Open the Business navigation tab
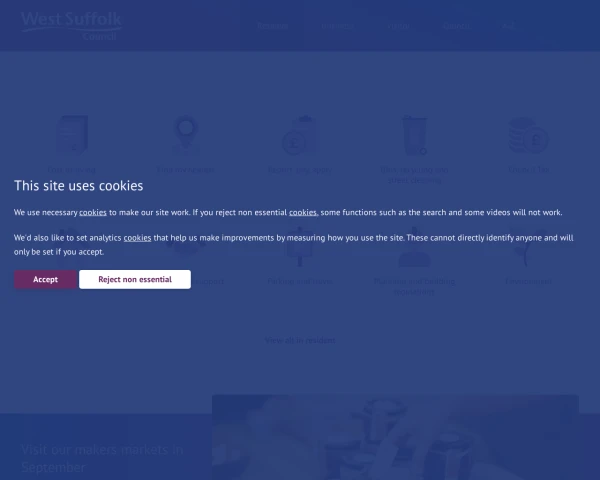 click(337, 26)
